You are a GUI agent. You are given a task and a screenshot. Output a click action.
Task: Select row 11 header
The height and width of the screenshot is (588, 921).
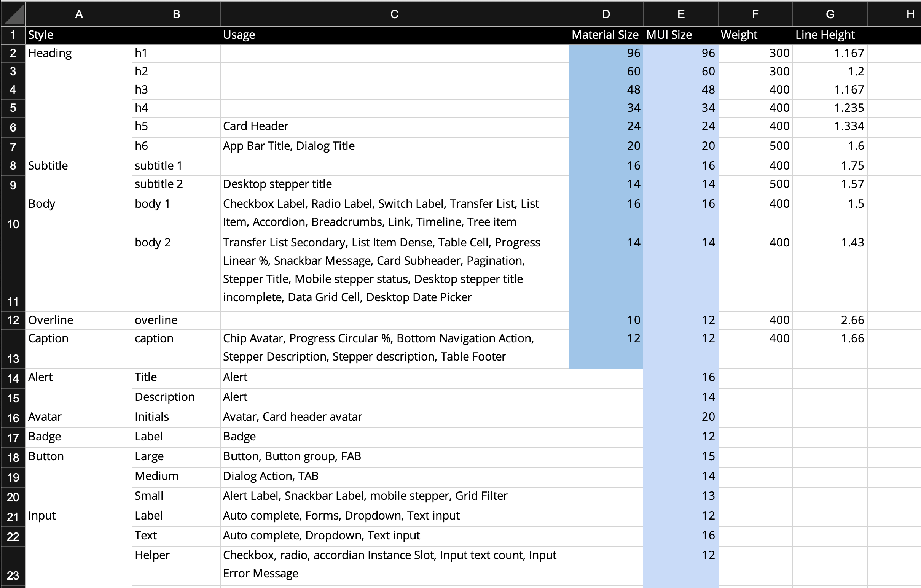tap(13, 273)
